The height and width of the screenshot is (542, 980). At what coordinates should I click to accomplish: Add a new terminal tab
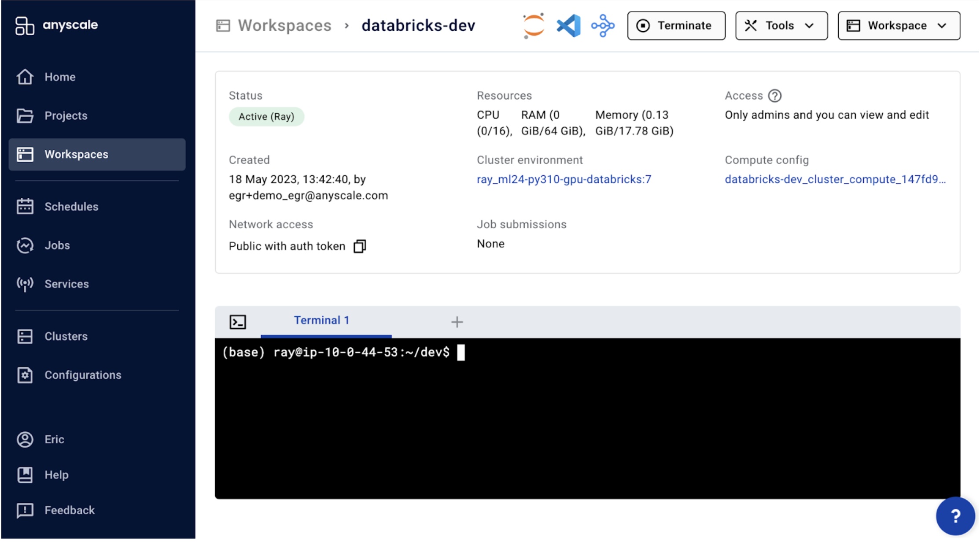point(457,322)
